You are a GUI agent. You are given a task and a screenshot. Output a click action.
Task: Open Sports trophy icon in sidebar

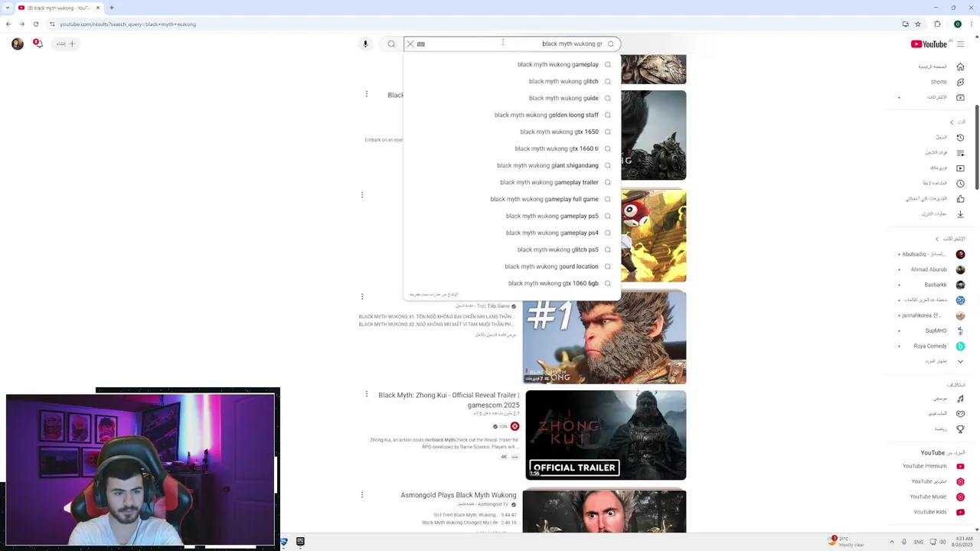pos(960,429)
